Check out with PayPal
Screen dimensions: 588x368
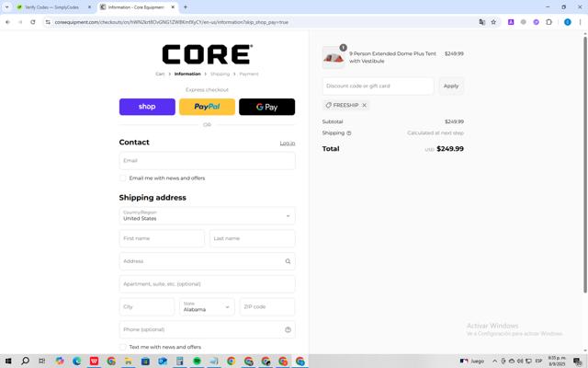(207, 107)
